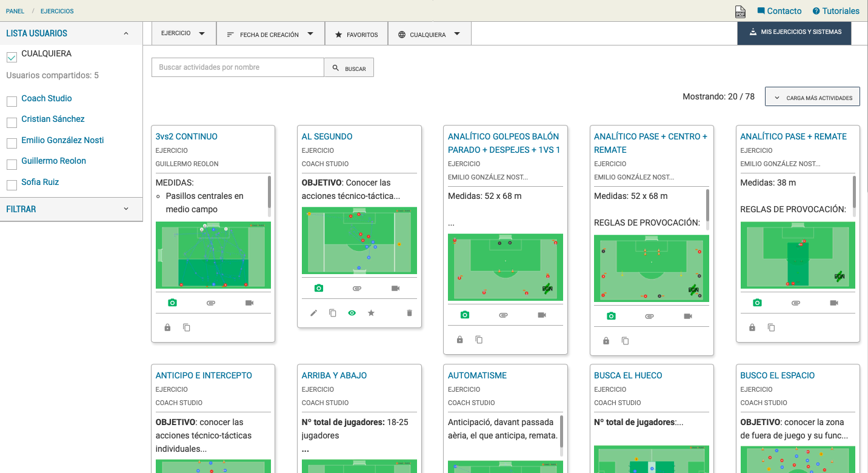Click attachment clip on AL SEGUNDO card
Image resolution: width=868 pixels, height=473 pixels.
click(x=357, y=288)
